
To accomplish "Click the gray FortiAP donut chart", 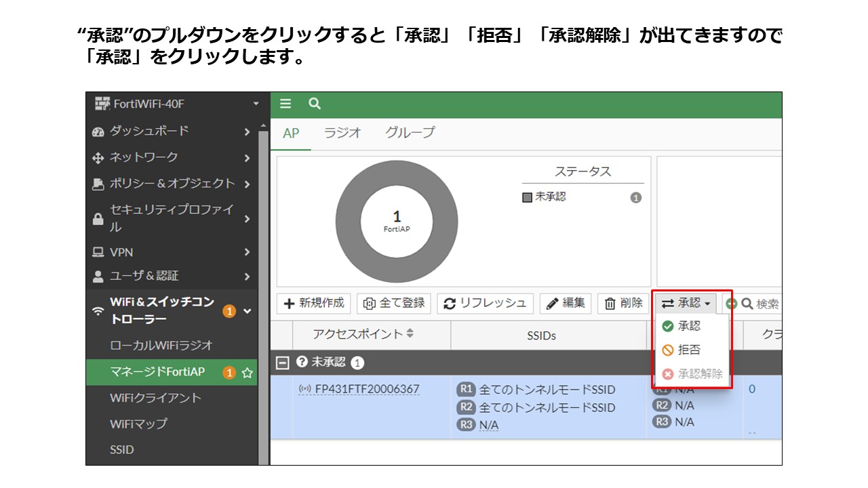I will [396, 221].
